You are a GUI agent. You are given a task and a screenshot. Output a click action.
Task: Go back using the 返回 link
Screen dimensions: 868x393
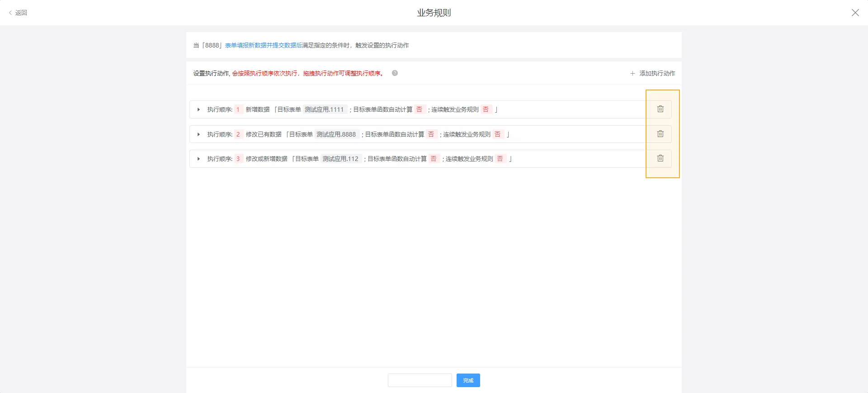[19, 13]
